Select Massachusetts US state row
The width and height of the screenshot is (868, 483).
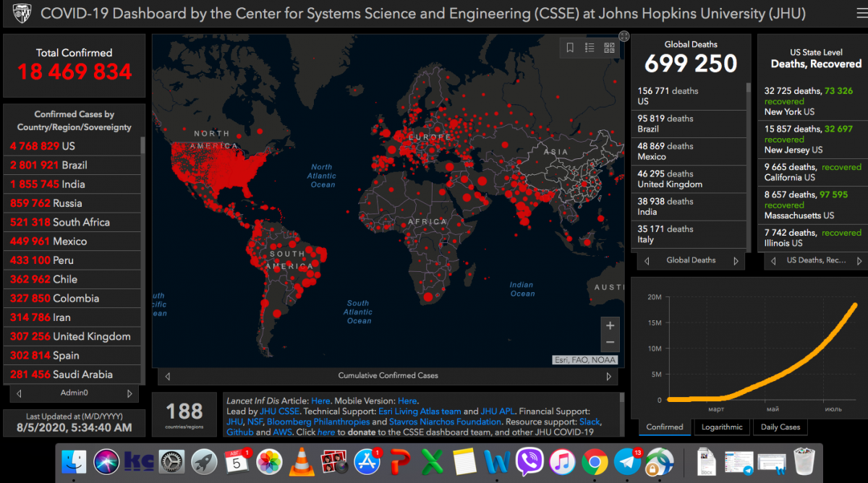coord(812,205)
